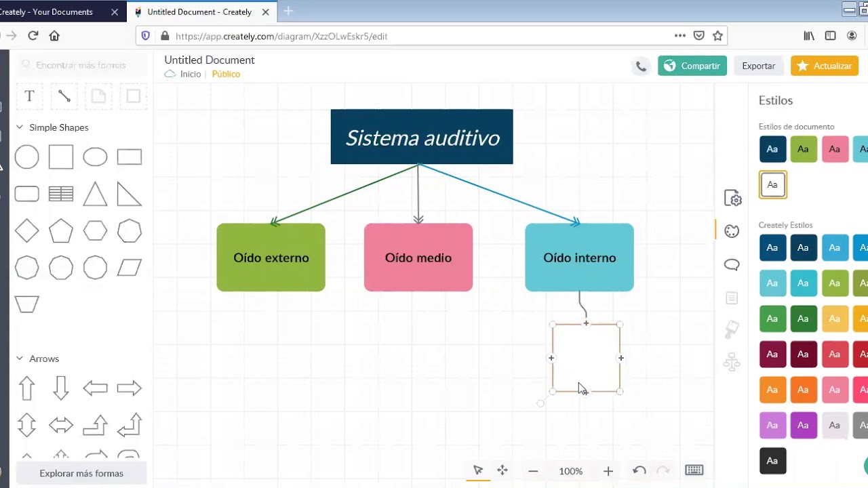Zoom out with the minus button
868x488 pixels.
coord(533,471)
